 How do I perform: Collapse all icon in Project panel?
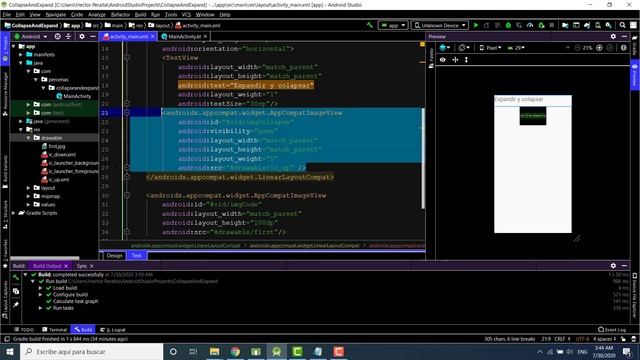68,36
